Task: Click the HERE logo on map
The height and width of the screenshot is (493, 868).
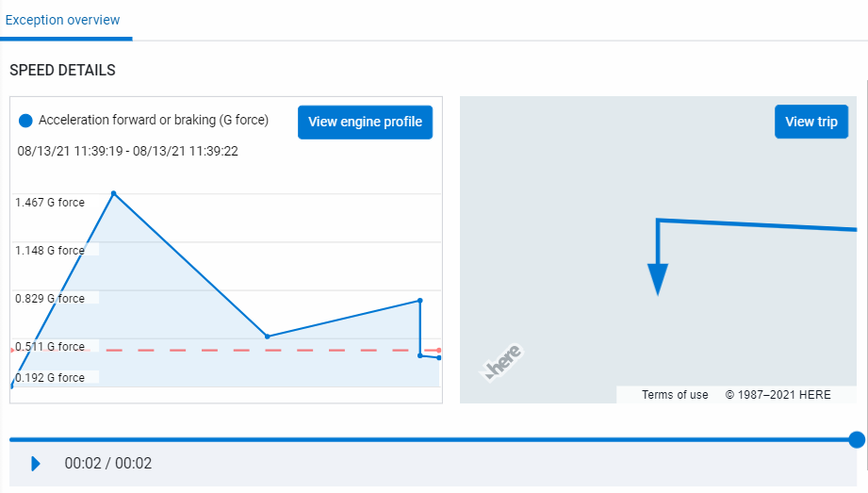Action: pyautogui.click(x=502, y=363)
